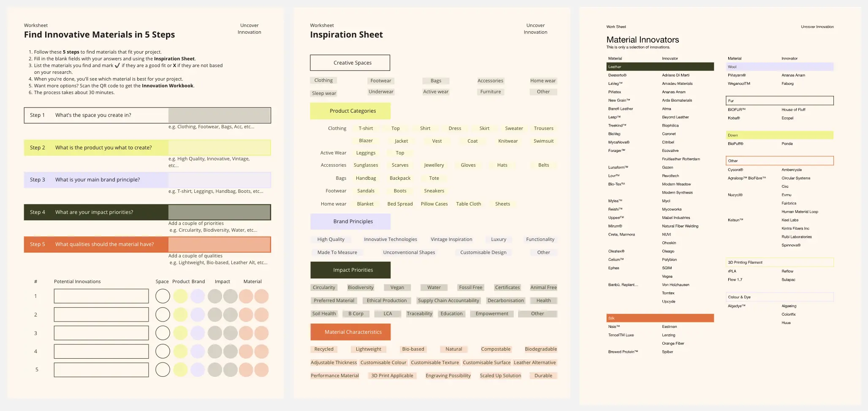Click the Desserto® material entry
Viewport: 868px width, 411px height.
[x=617, y=75]
